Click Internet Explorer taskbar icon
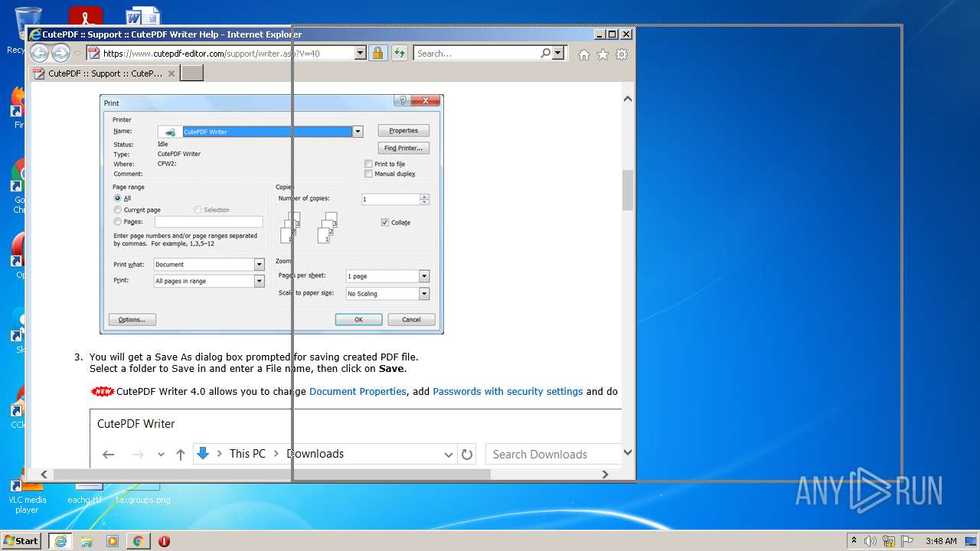Screen dimensions: 980x551 tap(60, 541)
